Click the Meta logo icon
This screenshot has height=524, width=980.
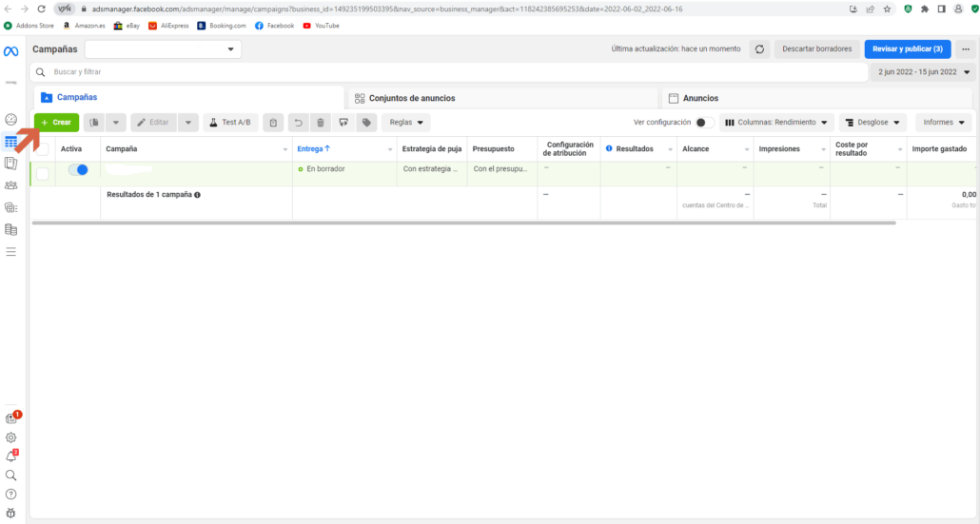point(11,49)
